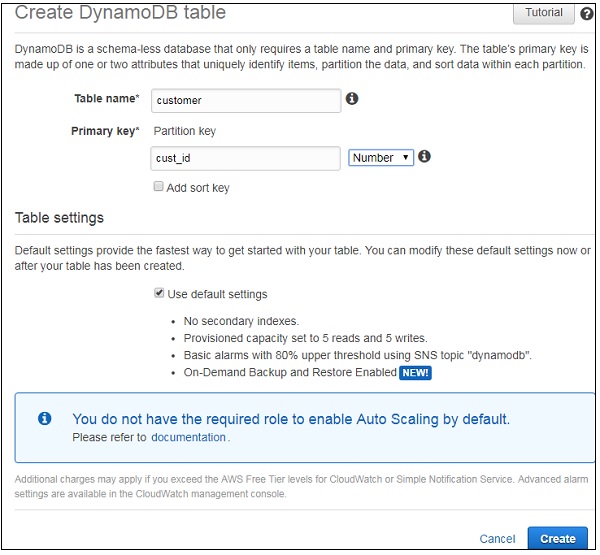Click the NEW! badge on Backup bullet
Viewport: 600px width, 555px height.
click(x=415, y=373)
